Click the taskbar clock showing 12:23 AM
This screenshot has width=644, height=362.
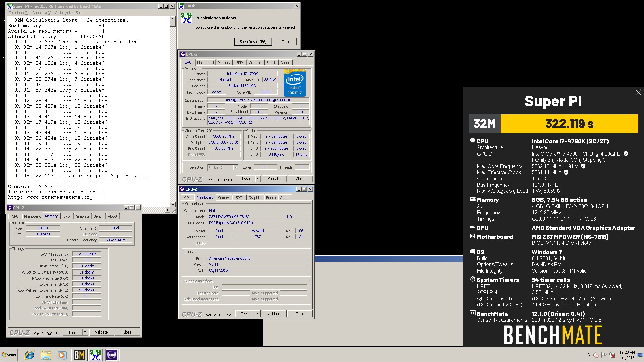coord(627,355)
